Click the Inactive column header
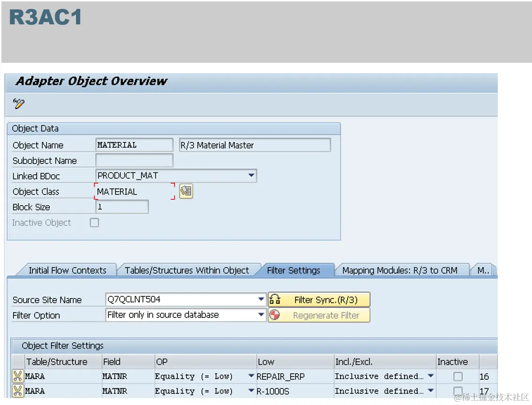 click(457, 361)
